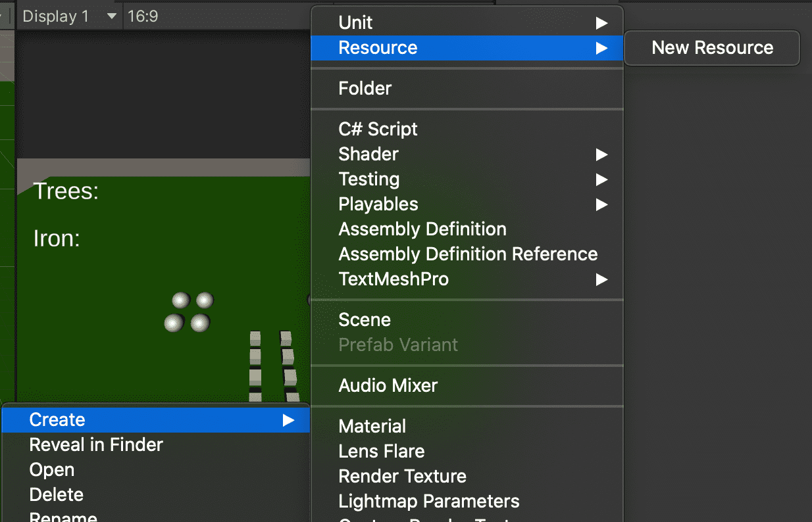812x522 pixels.
Task: Click Create in the context menu
Action: (156, 419)
